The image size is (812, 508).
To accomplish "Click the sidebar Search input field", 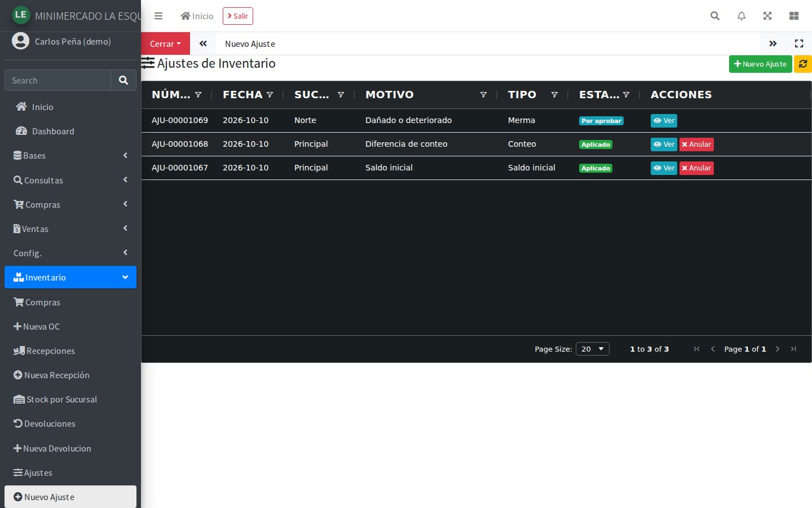I will coord(58,80).
